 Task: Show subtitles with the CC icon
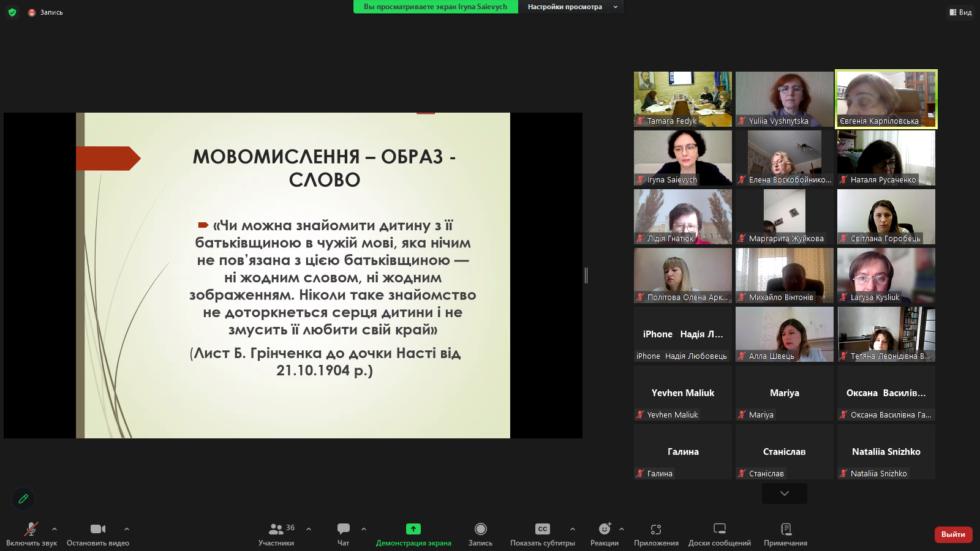click(x=543, y=529)
